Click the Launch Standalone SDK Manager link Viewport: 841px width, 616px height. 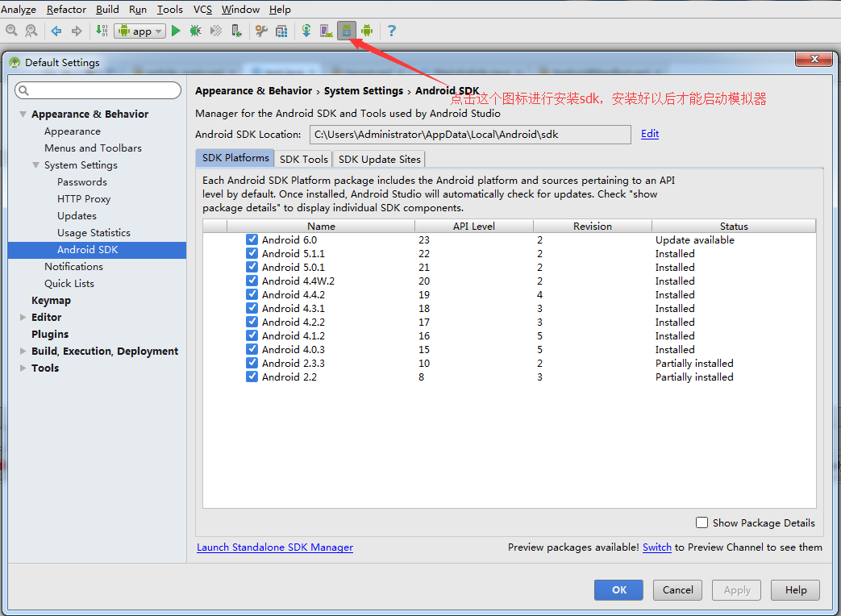pos(275,547)
